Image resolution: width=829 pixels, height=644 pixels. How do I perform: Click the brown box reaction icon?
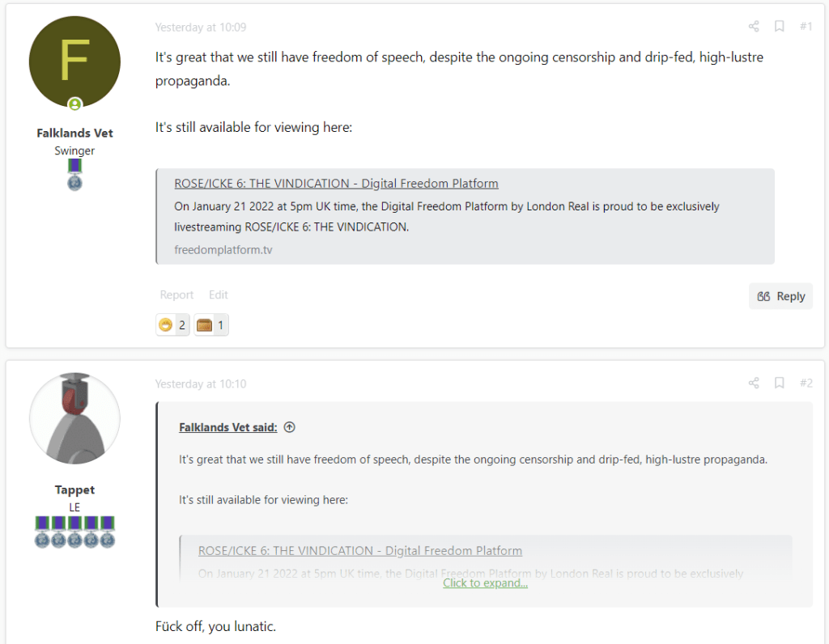(x=204, y=325)
